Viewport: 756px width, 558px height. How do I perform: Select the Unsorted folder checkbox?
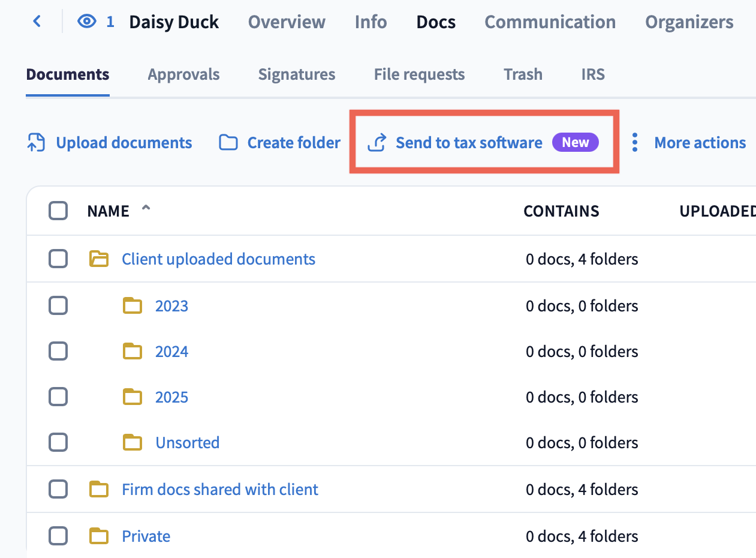58,443
